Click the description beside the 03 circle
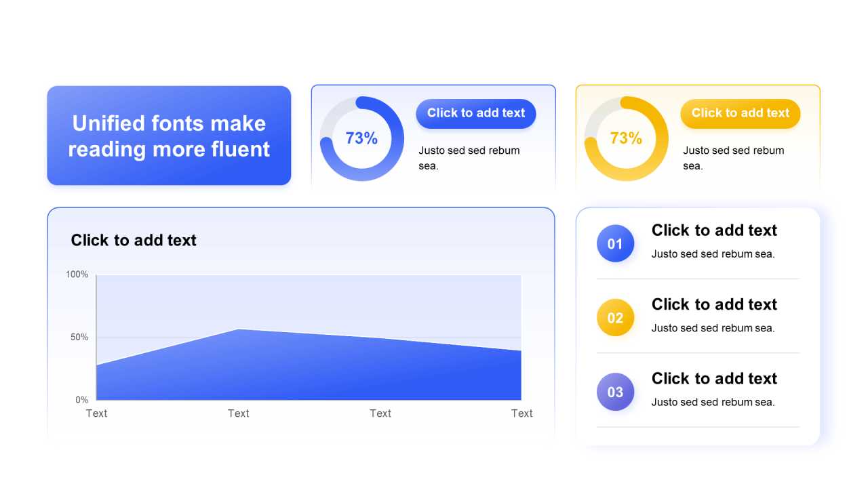The height and width of the screenshot is (488, 868). click(x=713, y=402)
